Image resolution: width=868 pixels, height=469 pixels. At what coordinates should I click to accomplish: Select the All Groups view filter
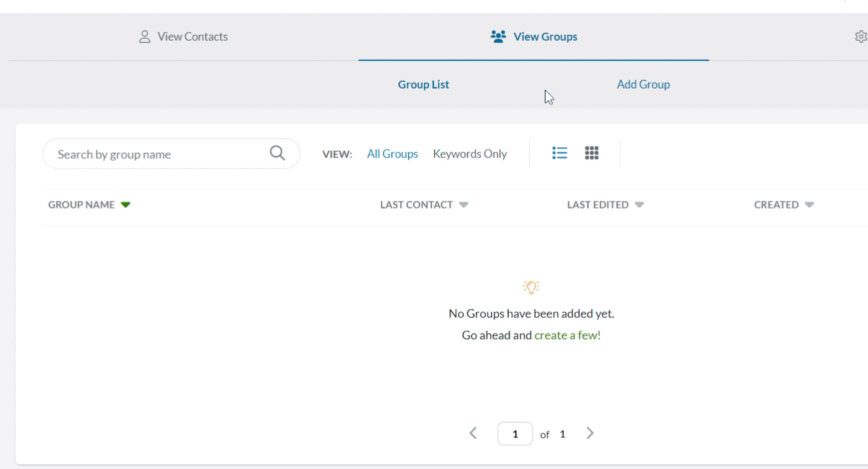(392, 154)
